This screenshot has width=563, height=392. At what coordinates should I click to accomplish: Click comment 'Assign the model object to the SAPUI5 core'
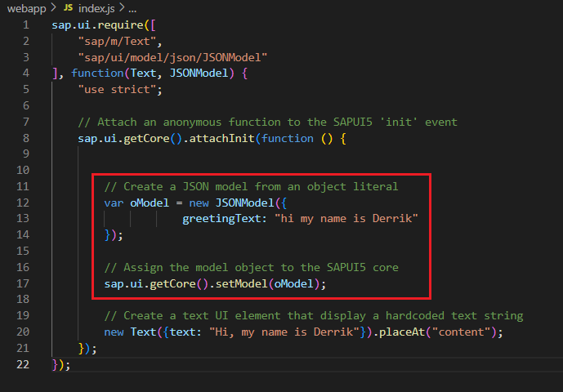(252, 267)
